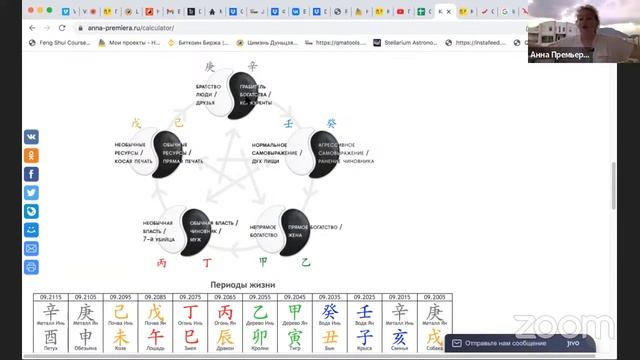
Task: Click the Тигр animal cell in periods table
Action: tap(295, 340)
